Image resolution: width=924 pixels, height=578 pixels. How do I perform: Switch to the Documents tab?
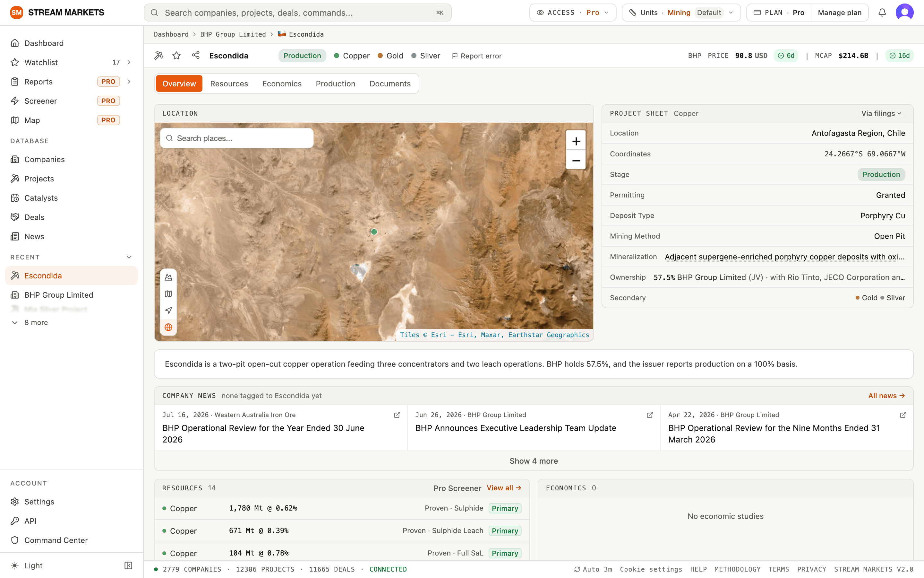pyautogui.click(x=390, y=83)
